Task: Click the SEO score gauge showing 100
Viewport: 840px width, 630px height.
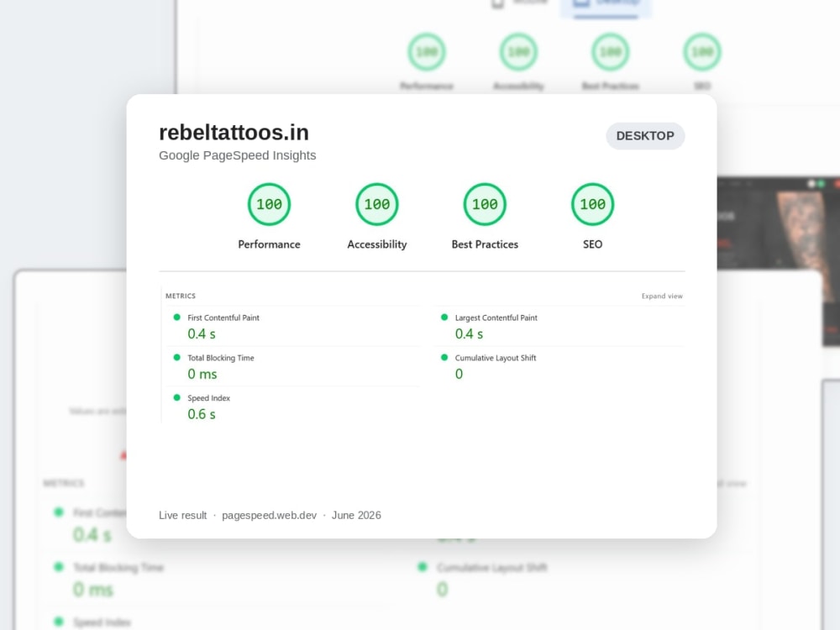Action: (592, 204)
